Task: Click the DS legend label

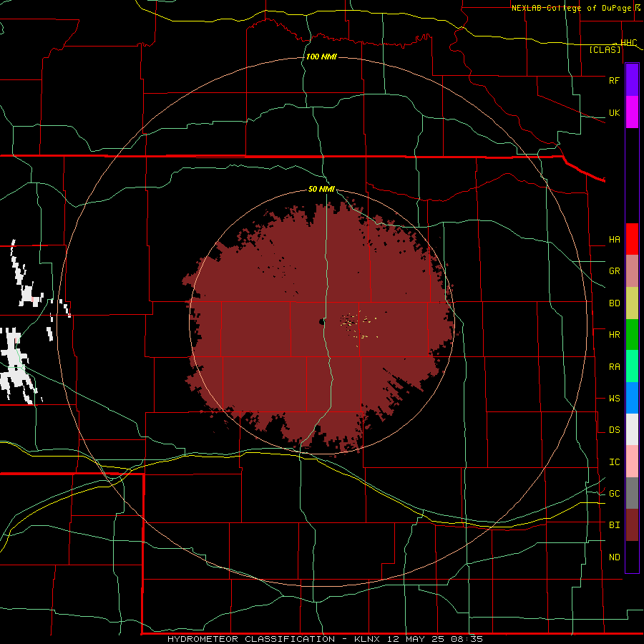Action: 614,429
